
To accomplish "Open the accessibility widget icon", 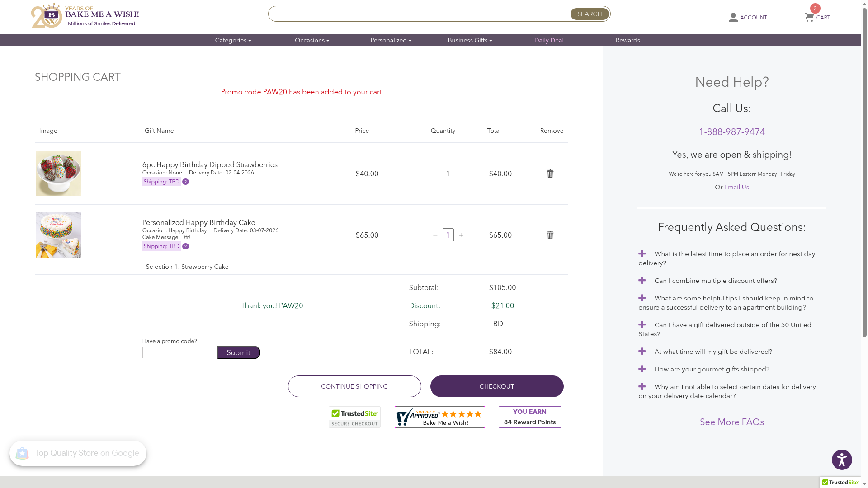I will point(841,460).
